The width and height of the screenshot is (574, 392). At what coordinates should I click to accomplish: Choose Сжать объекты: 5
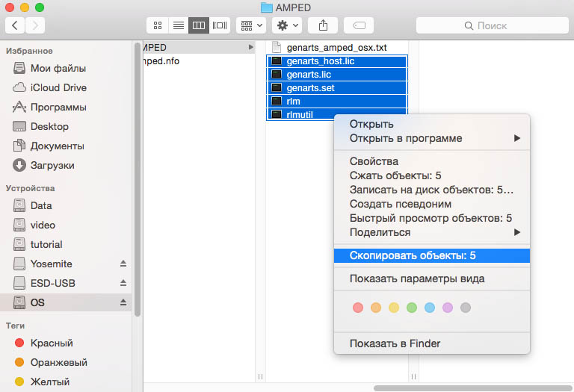click(x=432, y=175)
